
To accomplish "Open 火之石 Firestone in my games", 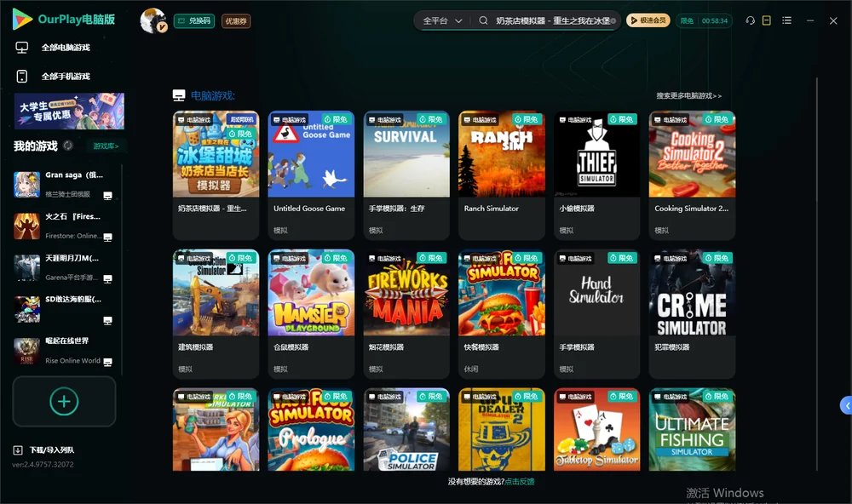I will tap(64, 226).
